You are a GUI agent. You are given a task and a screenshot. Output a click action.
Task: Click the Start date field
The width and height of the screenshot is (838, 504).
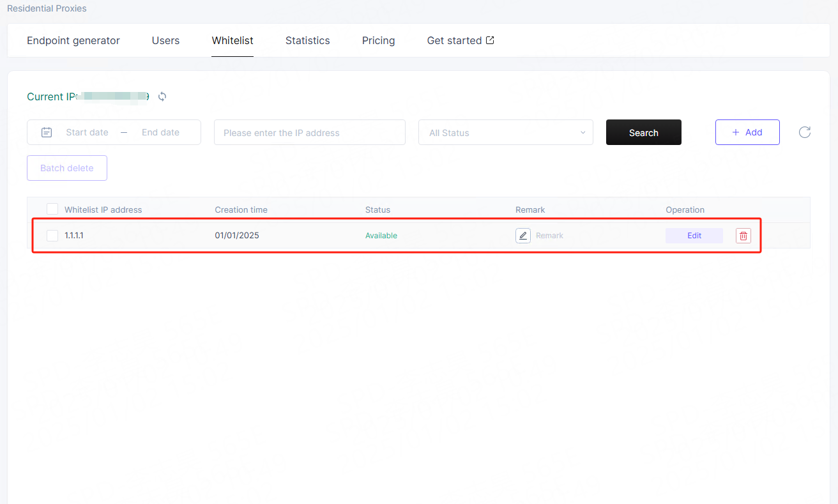tap(88, 132)
